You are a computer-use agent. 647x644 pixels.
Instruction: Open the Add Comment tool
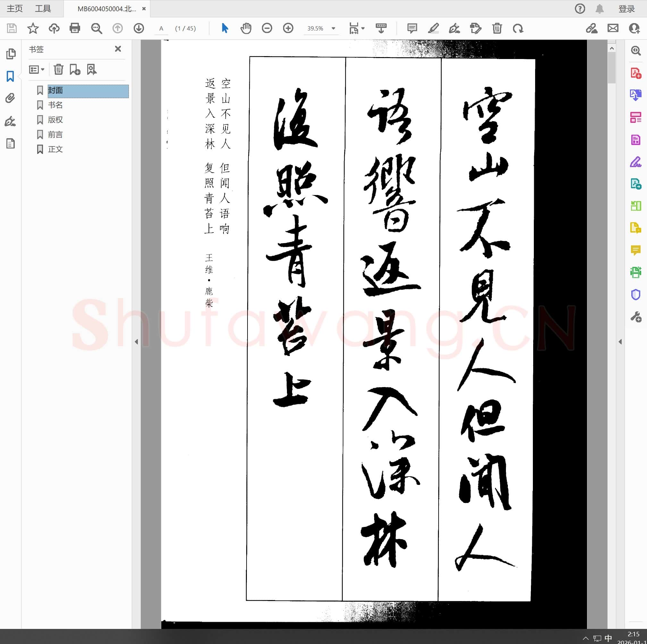pyautogui.click(x=412, y=29)
